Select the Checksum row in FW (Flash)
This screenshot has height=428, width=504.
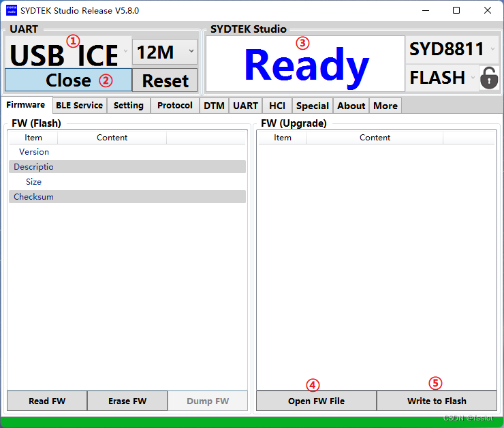pyautogui.click(x=127, y=196)
